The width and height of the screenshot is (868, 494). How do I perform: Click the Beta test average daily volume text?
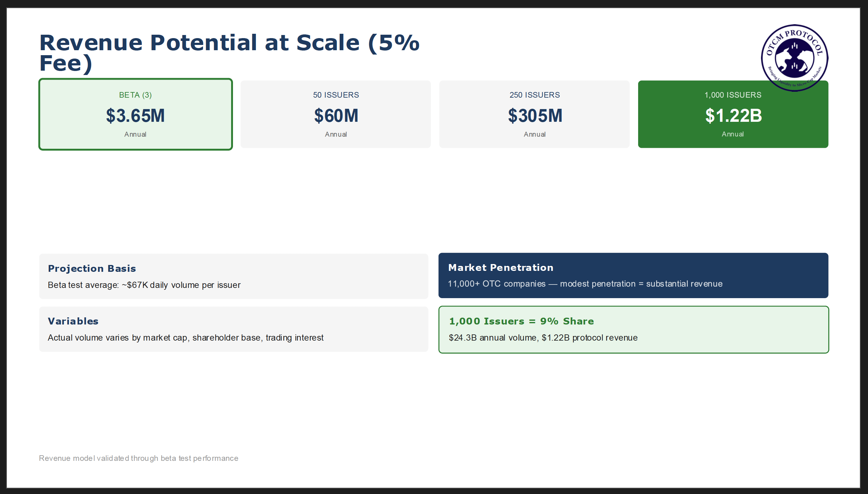[144, 285]
